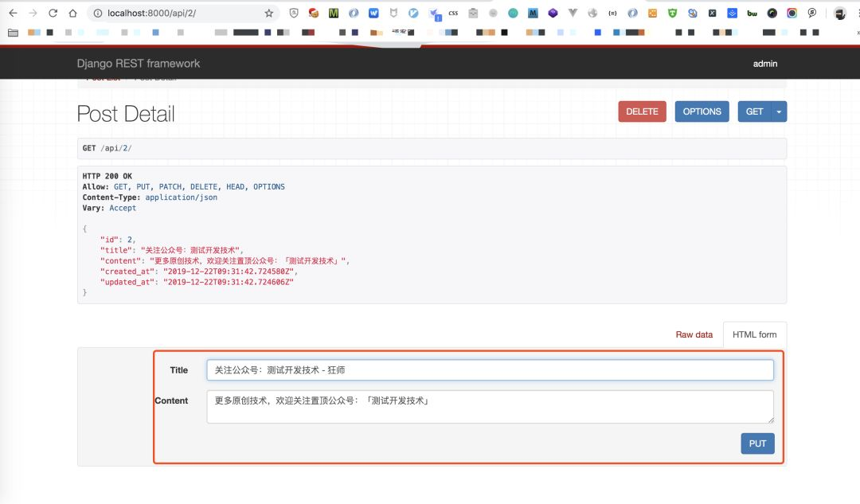Open the browser home page icon
Image resolution: width=860 pixels, height=504 pixels.
pyautogui.click(x=72, y=13)
